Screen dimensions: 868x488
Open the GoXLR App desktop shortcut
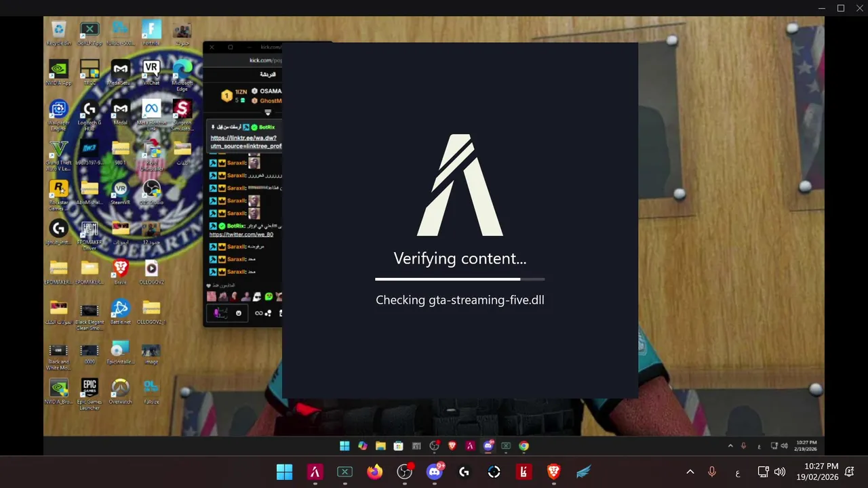(90, 33)
